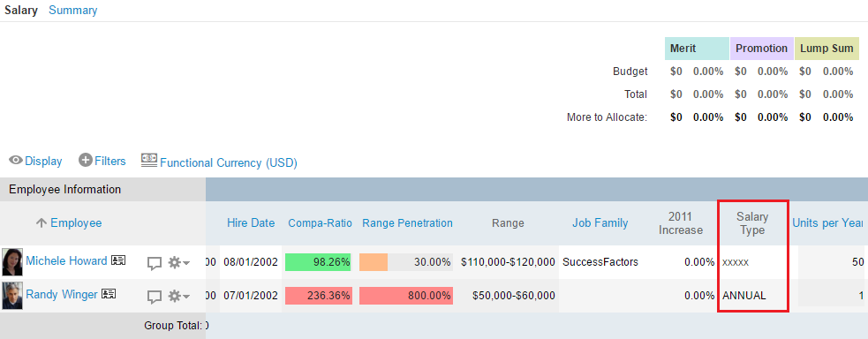This screenshot has height=339, width=868.
Task: Open comment bubble for Michele Howard
Action: click(x=155, y=263)
